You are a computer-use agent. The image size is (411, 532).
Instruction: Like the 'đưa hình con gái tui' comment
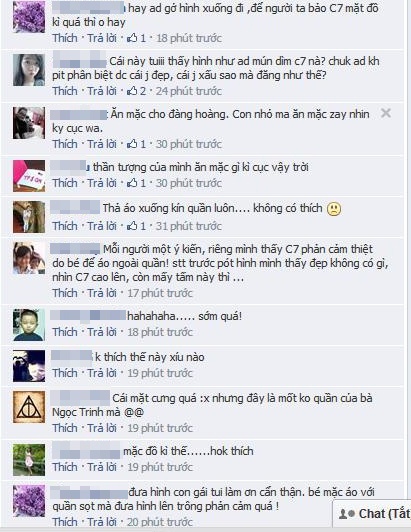pyautogui.click(x=65, y=521)
